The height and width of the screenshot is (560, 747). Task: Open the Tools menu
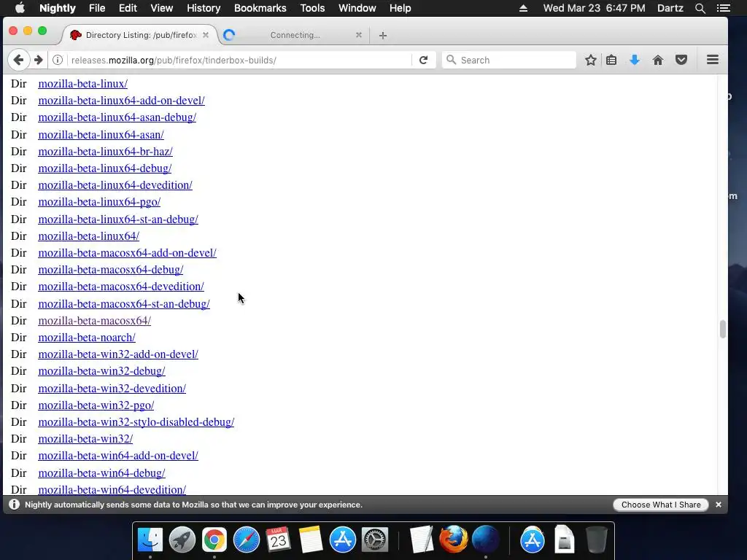(312, 8)
